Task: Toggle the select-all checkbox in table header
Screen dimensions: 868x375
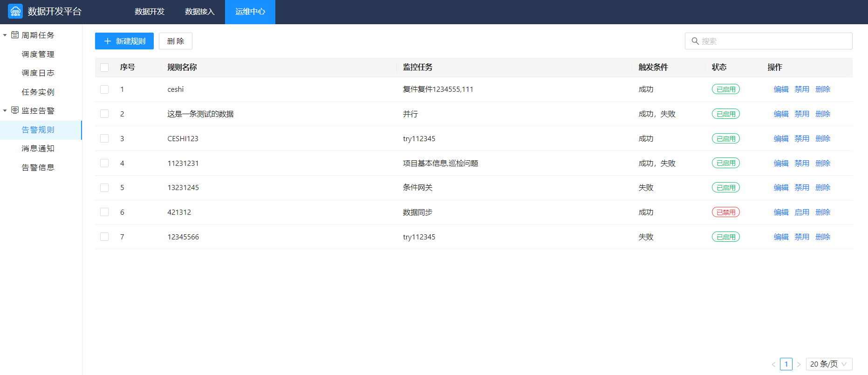Action: click(x=104, y=68)
